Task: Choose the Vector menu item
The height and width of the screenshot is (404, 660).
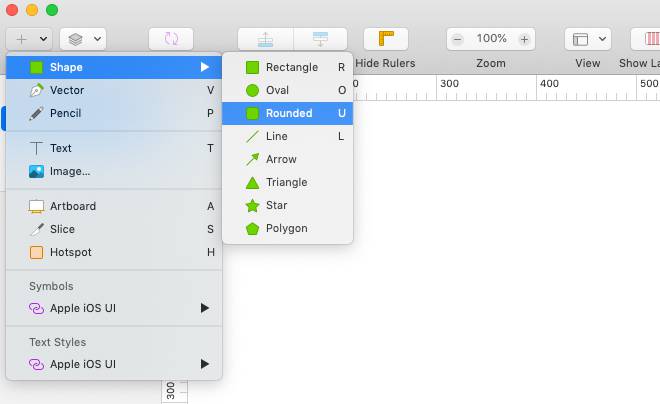Action: point(67,90)
